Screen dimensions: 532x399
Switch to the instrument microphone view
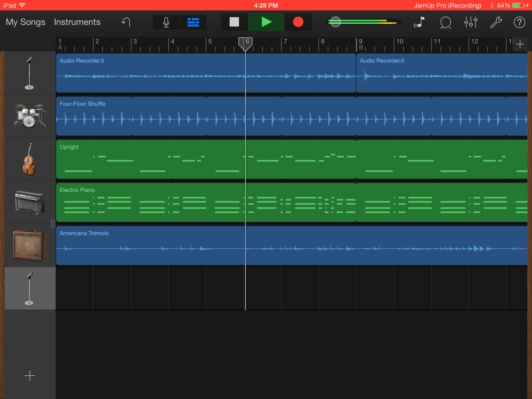pos(166,22)
